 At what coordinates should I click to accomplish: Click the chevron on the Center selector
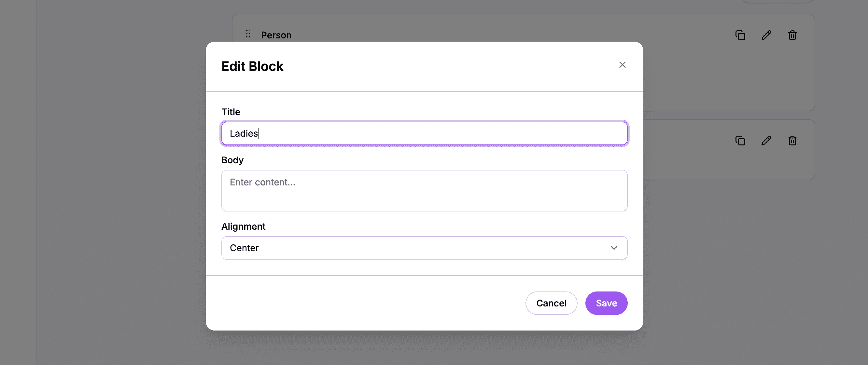(x=614, y=248)
